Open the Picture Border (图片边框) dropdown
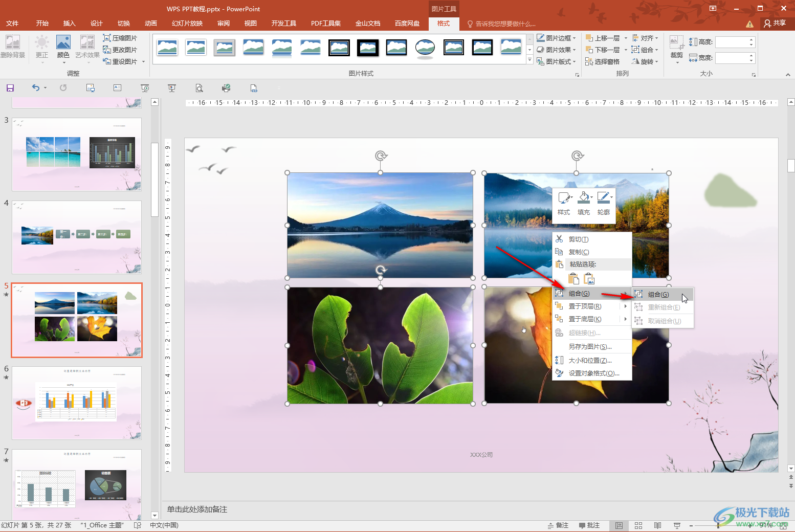795x532 pixels. click(x=556, y=38)
